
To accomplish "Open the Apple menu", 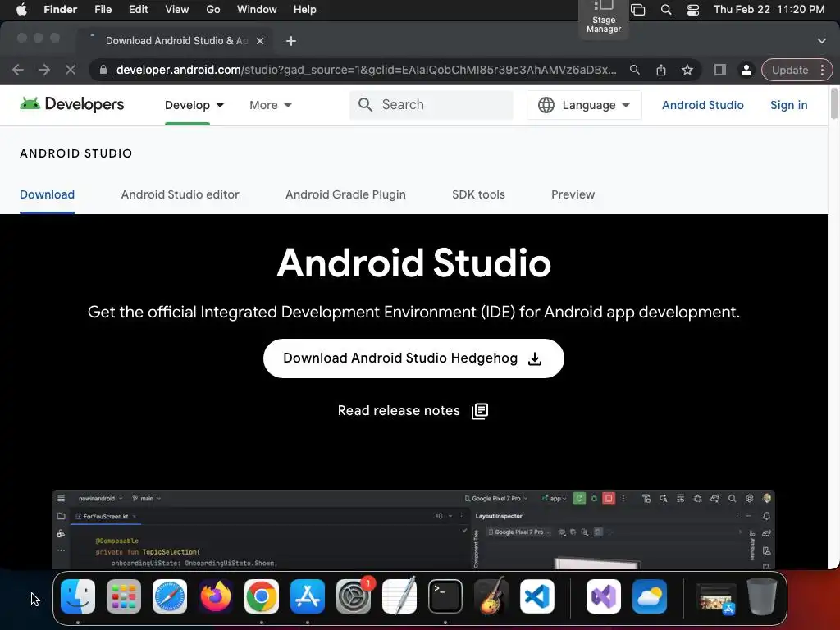I will (21, 10).
